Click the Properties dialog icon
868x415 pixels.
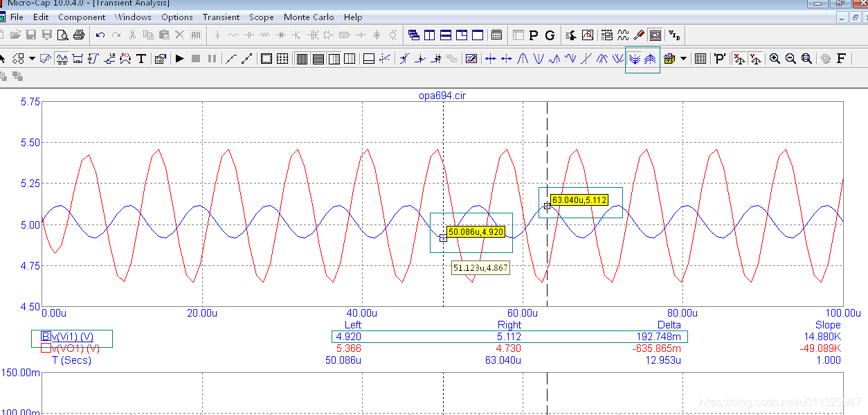[161, 59]
